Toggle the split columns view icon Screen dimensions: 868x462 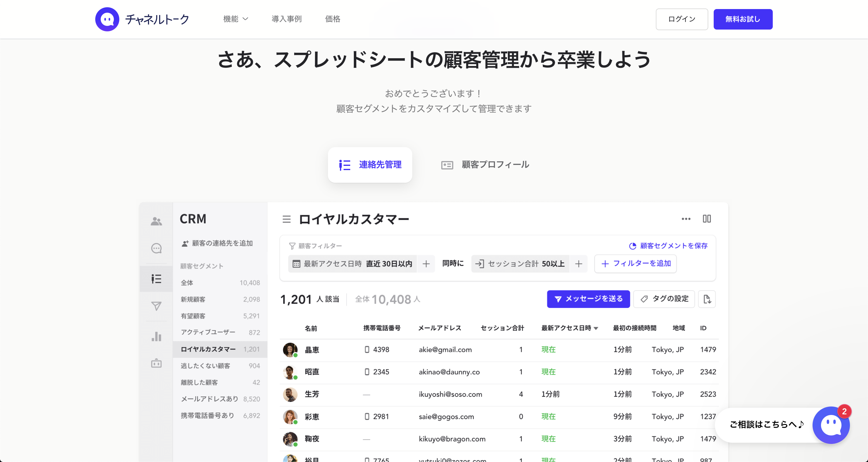(706, 219)
